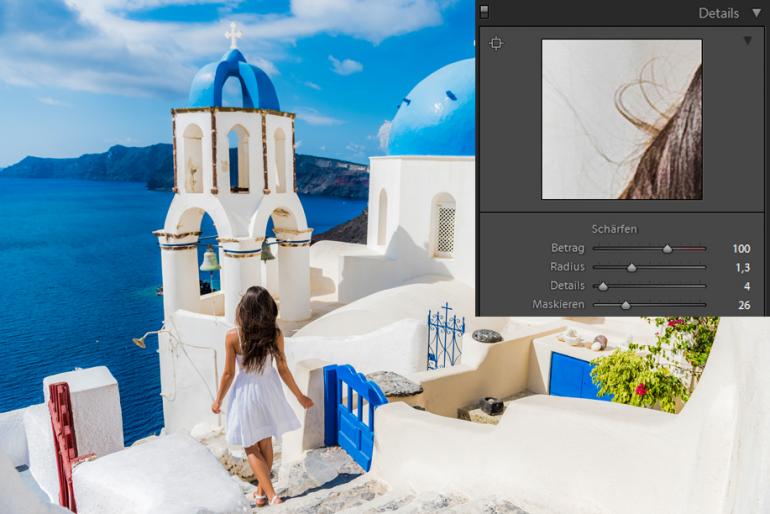Click the Details panel header title
The width and height of the screenshot is (770, 514).
click(719, 13)
